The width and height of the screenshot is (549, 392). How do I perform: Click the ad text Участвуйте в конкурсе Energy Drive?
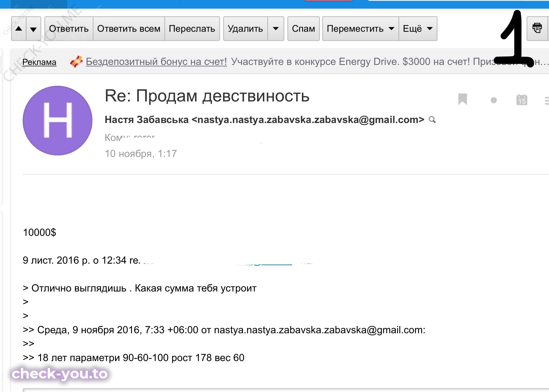click(315, 62)
